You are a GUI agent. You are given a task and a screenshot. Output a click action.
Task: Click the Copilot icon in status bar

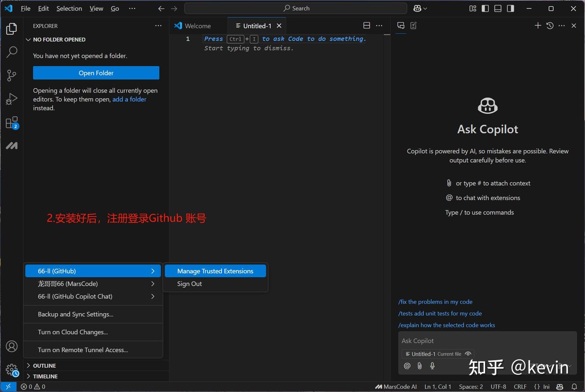560,387
